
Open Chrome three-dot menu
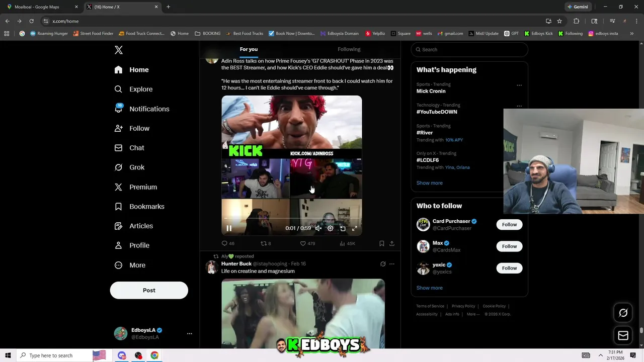636,21
